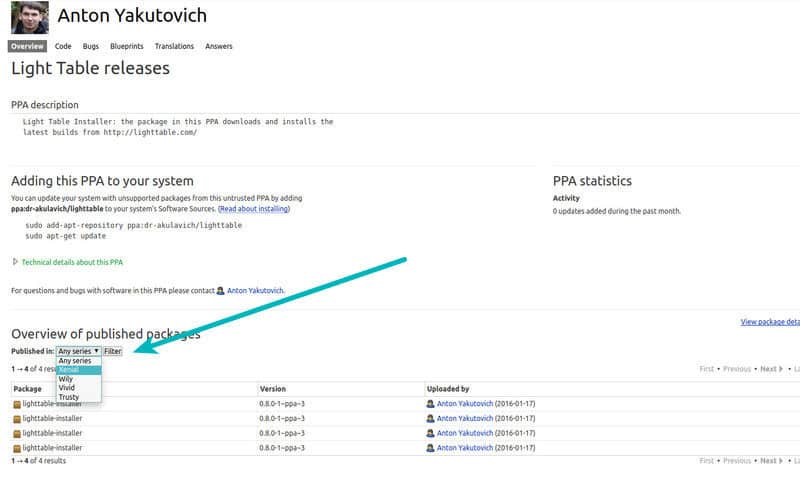The width and height of the screenshot is (800, 481).
Task: Click the '0 updates added during the past month' text
Action: click(x=617, y=211)
